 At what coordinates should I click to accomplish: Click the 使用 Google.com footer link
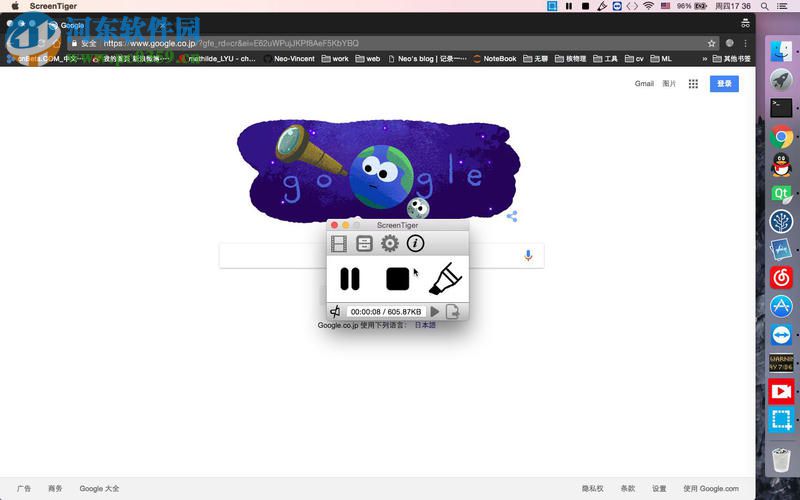click(x=711, y=488)
